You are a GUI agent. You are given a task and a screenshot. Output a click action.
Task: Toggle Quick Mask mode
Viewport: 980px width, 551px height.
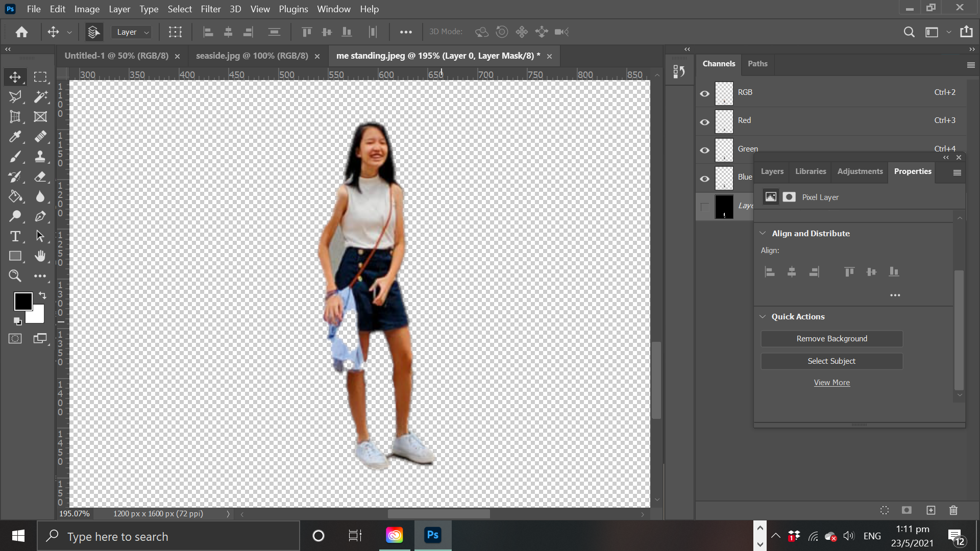15,339
